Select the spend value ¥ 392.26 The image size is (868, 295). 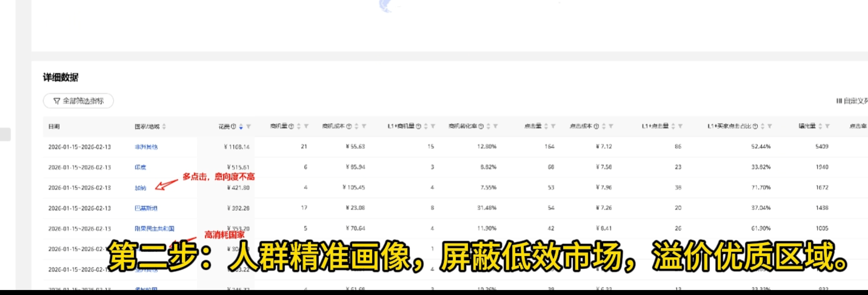point(238,208)
